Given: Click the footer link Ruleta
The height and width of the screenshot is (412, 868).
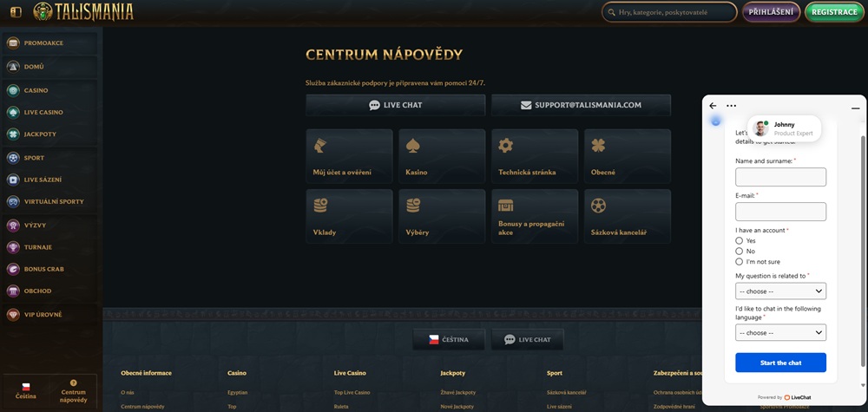Looking at the screenshot, I should coord(341,407).
